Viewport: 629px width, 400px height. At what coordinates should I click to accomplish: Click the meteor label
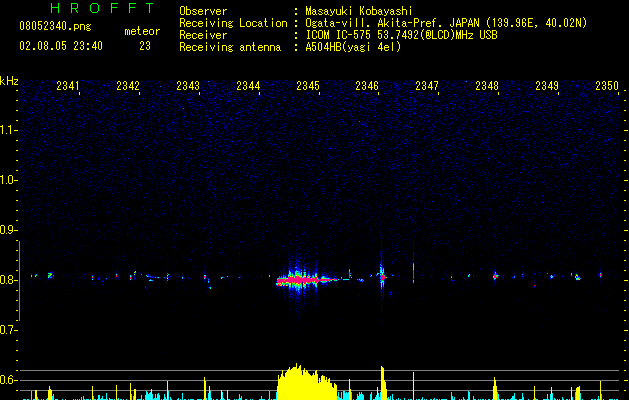[x=142, y=31]
